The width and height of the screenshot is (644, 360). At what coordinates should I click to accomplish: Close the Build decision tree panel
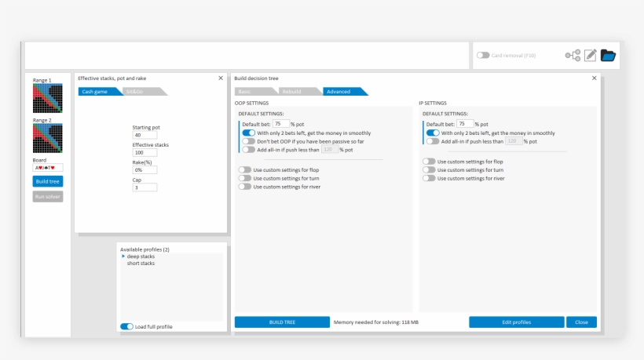click(594, 78)
